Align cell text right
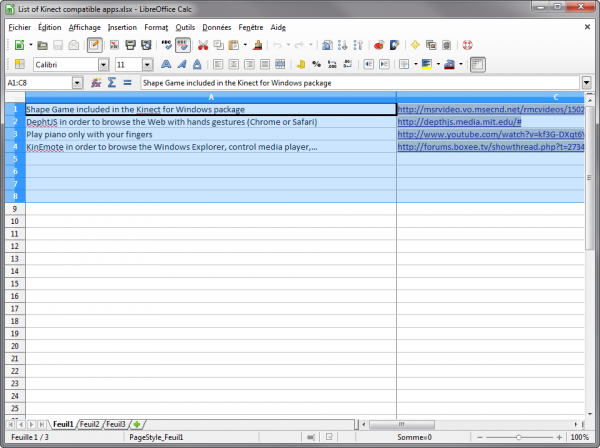This screenshot has height=448, width=600. coord(249,64)
